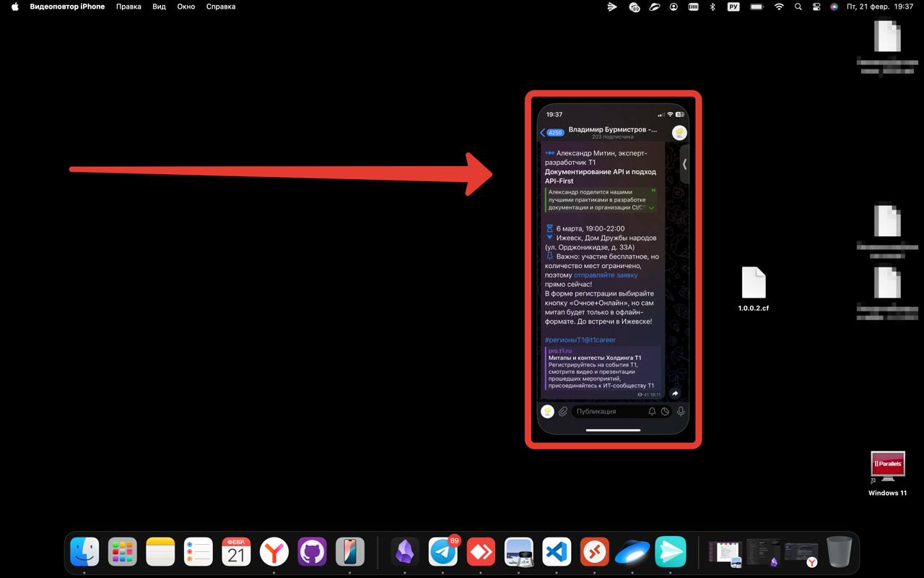
Task: Launch Visual Studio Code from the Dock
Action: (x=557, y=553)
